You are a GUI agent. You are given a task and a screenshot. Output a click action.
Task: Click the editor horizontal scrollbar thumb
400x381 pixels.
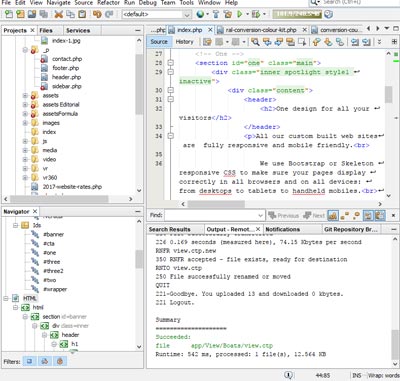point(216,204)
